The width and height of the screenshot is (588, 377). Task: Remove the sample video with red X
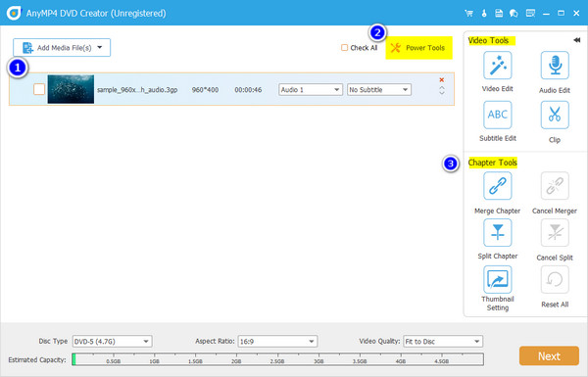(442, 80)
